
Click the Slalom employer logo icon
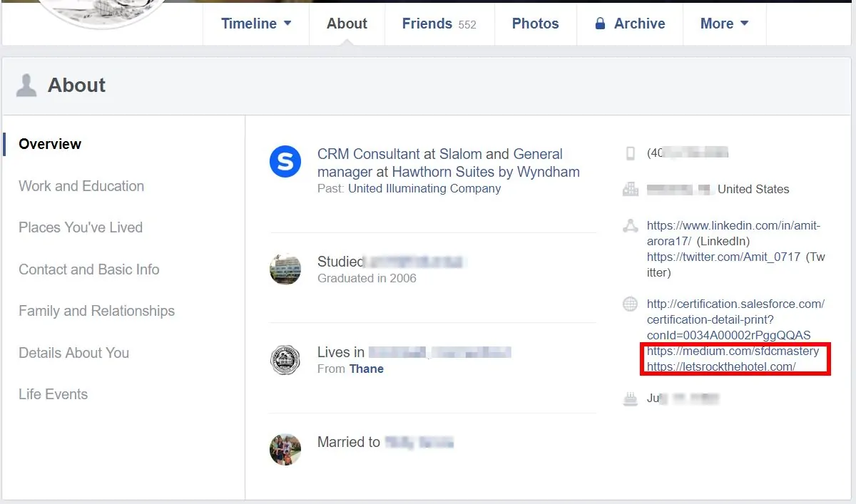click(285, 162)
